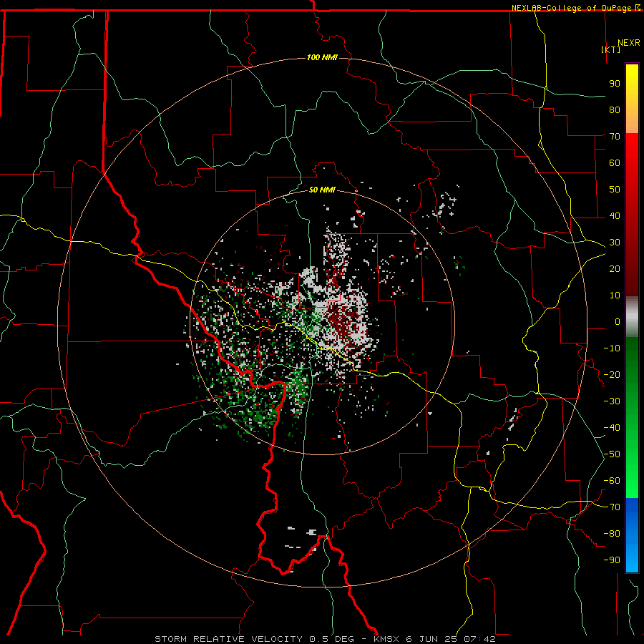Click the [KT] units label
Viewport: 644px width, 644px height.
611,49
